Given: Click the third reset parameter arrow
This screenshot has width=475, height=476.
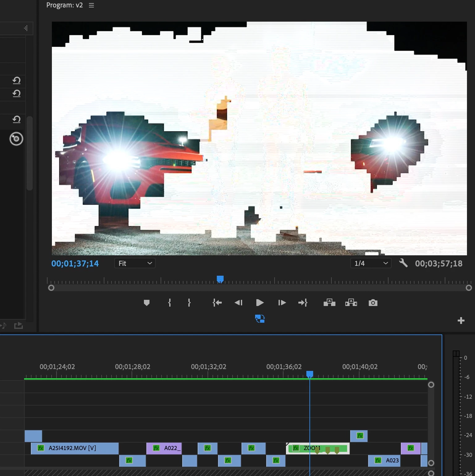Looking at the screenshot, I should pyautogui.click(x=16, y=119).
